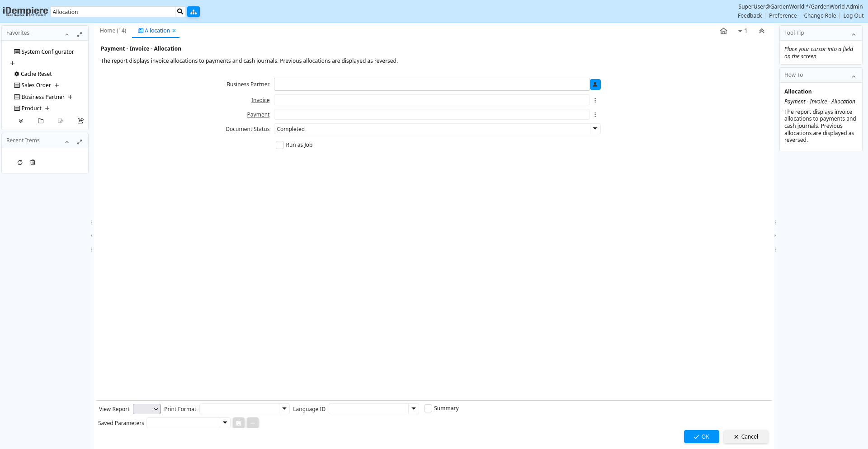Click the Log Out link
This screenshot has height=449, width=868.
(x=853, y=16)
